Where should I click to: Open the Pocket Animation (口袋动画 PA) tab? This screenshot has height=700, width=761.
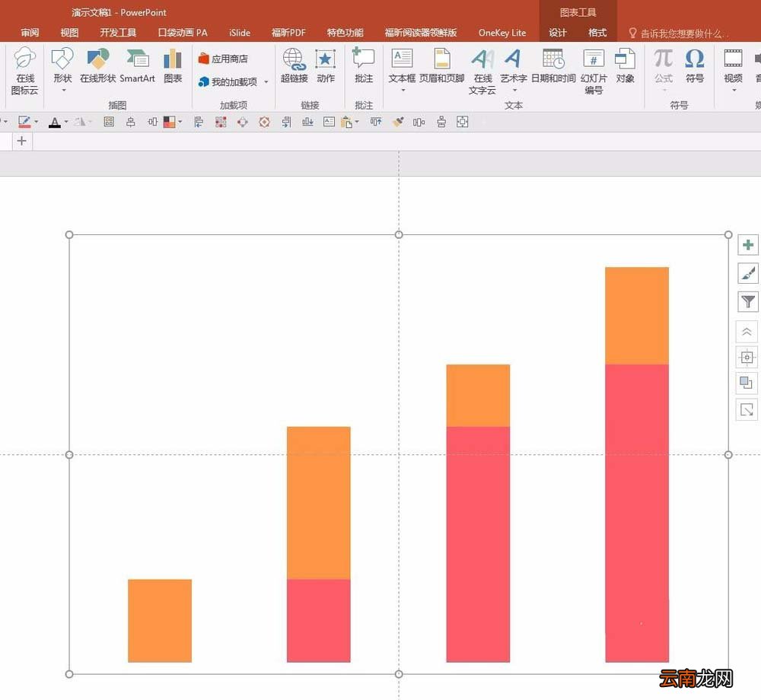coord(183,33)
